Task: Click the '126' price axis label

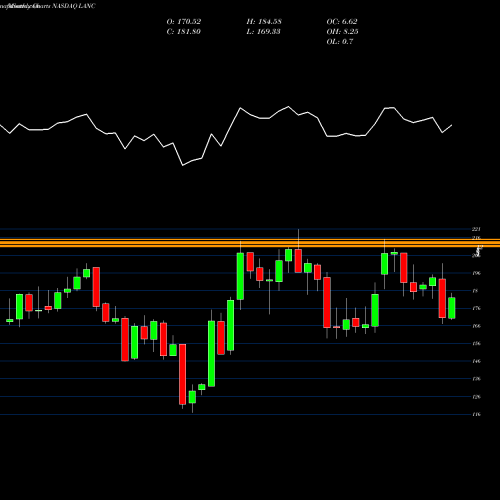Action: 477,397
